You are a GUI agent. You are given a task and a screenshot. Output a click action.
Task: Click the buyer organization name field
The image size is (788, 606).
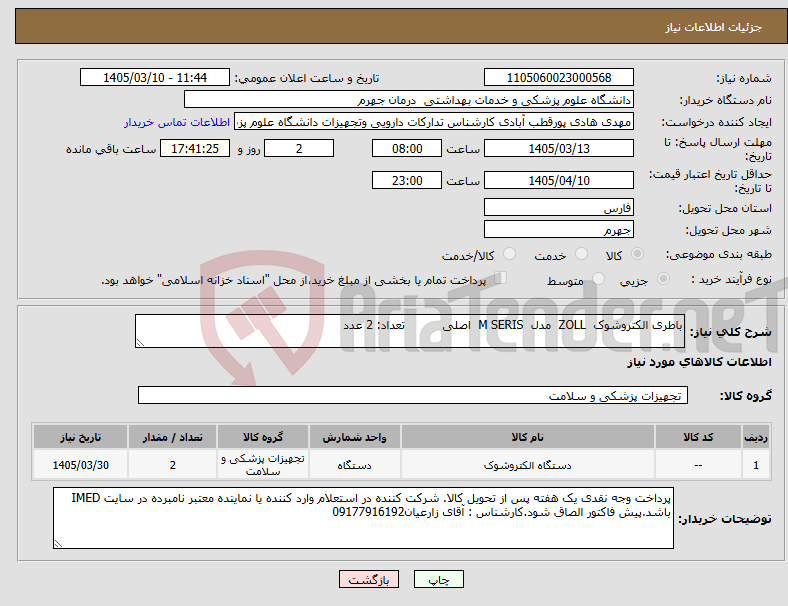[409, 99]
